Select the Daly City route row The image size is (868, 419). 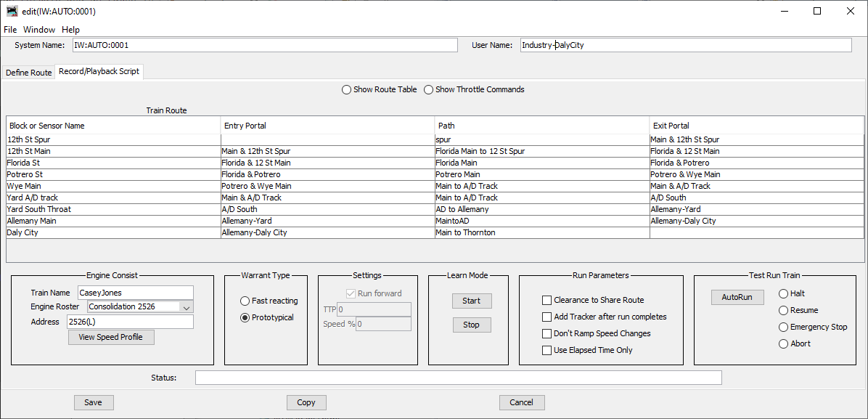click(x=109, y=232)
